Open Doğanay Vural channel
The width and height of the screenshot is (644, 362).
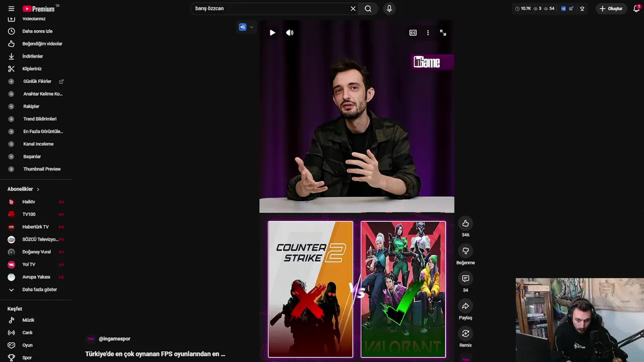[x=36, y=252]
